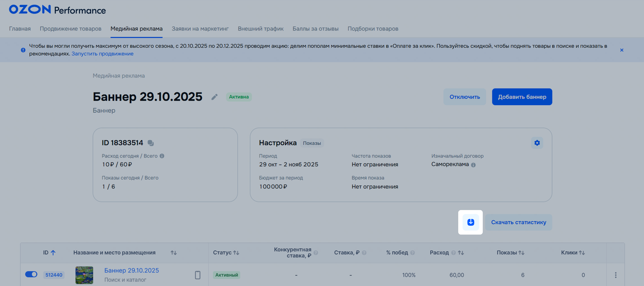Close the promo notification banner
The image size is (644, 286).
tap(621, 50)
